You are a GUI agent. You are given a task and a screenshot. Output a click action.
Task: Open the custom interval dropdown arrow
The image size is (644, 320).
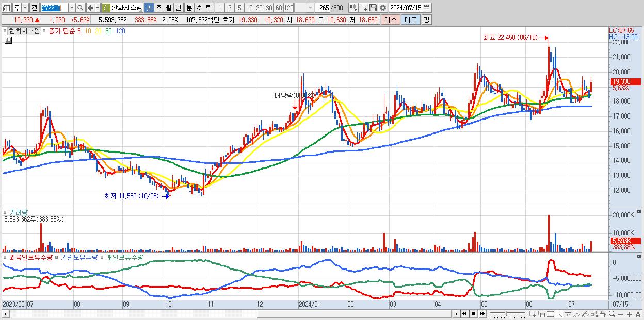(310, 8)
